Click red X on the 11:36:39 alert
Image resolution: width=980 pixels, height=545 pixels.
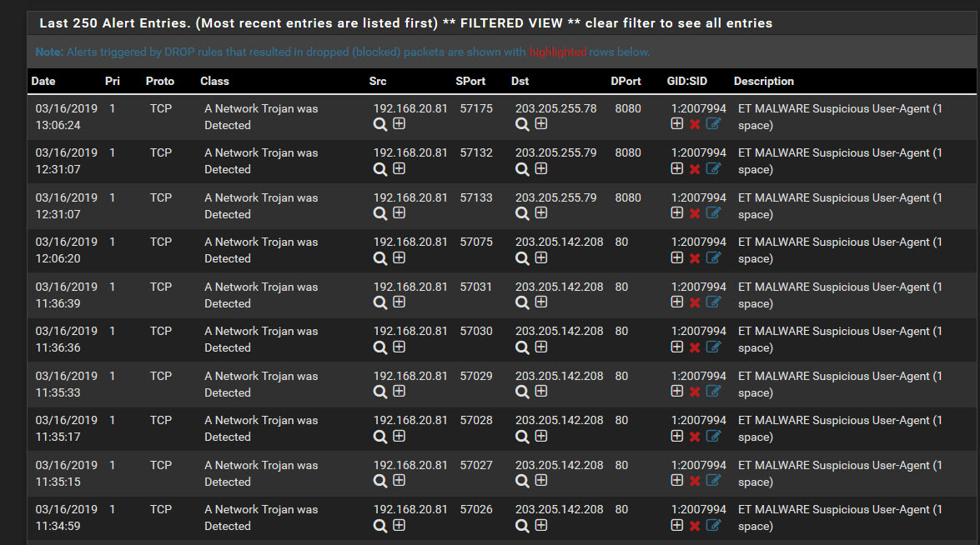pos(695,302)
